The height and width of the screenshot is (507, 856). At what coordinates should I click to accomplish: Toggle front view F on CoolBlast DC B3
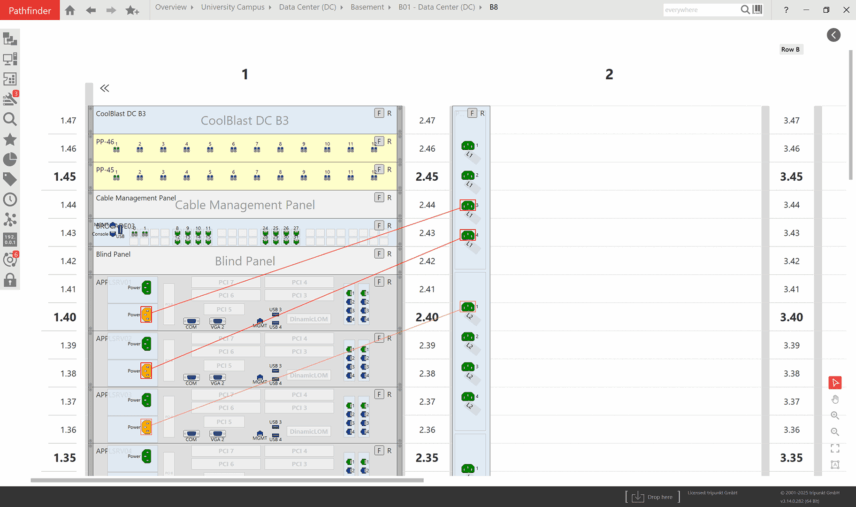tap(379, 113)
